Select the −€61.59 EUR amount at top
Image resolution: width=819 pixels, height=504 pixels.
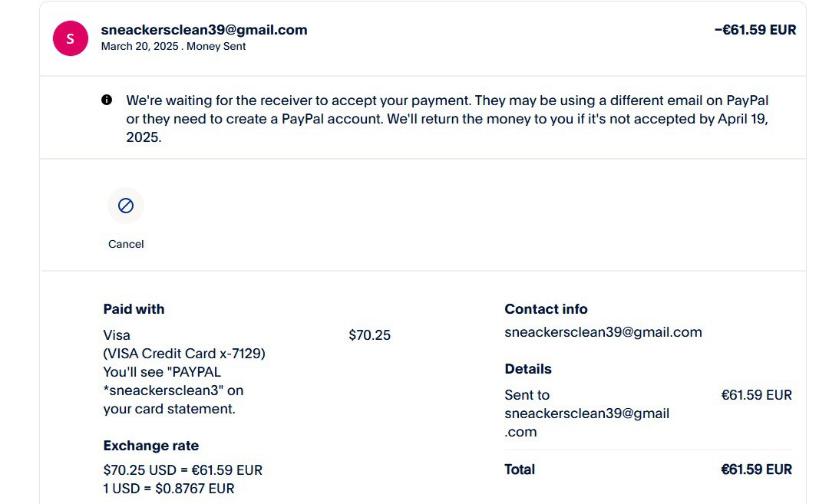[x=755, y=30]
